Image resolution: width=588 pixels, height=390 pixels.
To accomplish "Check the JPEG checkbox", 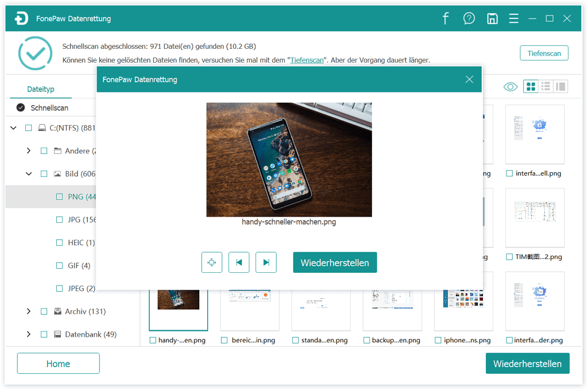I will point(59,288).
